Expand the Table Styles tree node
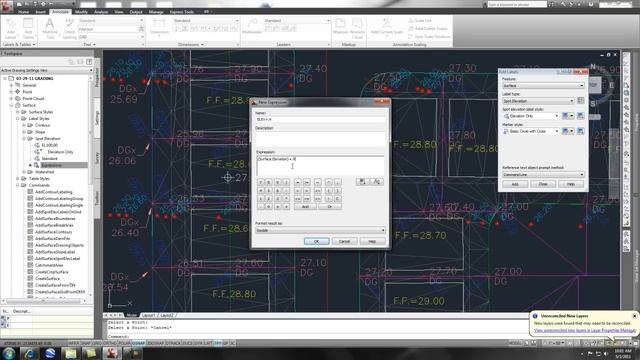This screenshot has width=640, height=360. pos(18,178)
